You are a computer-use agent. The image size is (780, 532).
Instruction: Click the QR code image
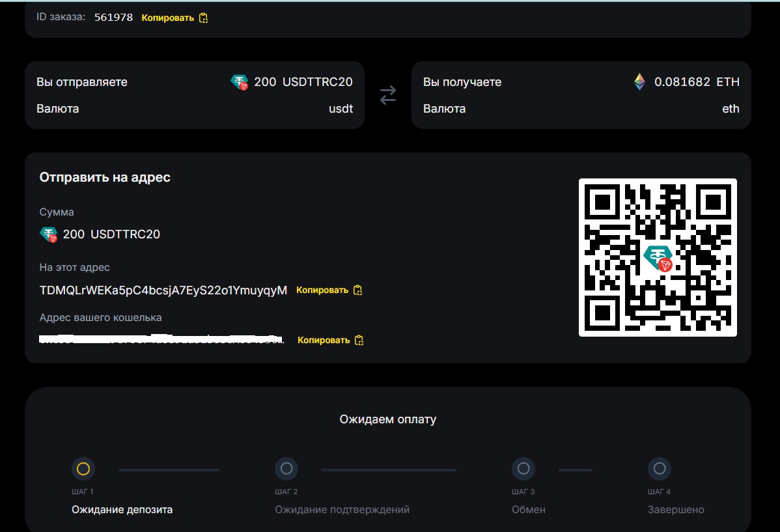[658, 257]
